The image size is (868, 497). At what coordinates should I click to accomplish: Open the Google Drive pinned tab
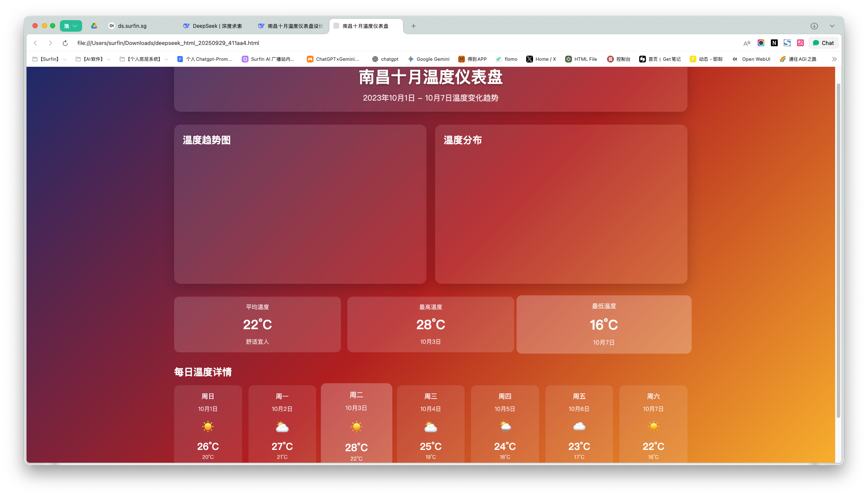coord(94,26)
